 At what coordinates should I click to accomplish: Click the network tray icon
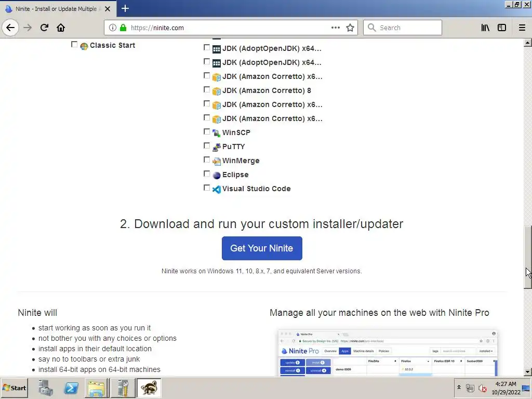pyautogui.click(x=470, y=388)
